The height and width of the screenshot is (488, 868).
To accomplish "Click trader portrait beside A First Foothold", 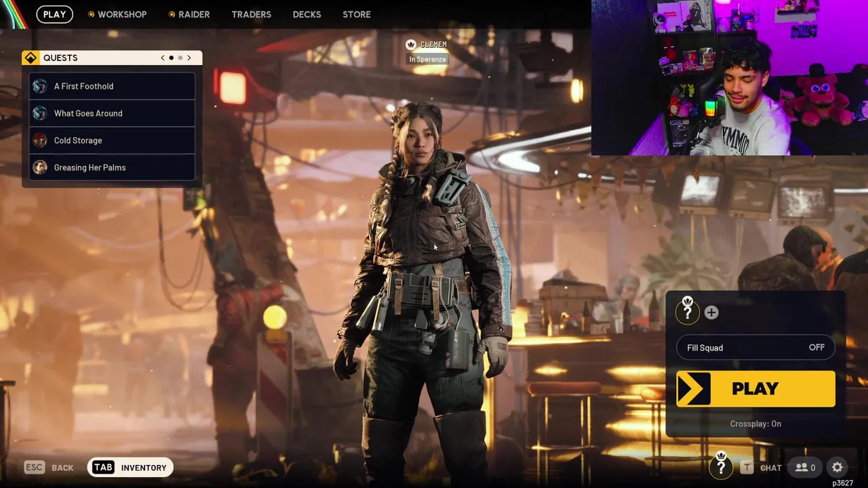I will [x=40, y=86].
